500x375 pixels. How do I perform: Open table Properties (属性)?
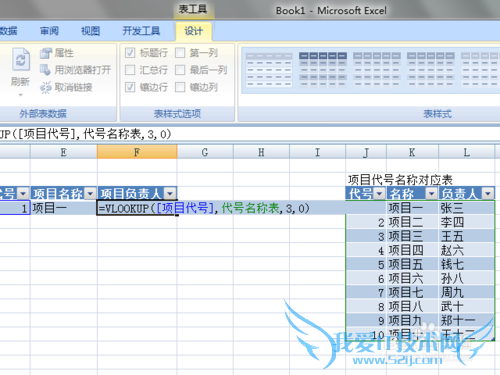tap(56, 53)
